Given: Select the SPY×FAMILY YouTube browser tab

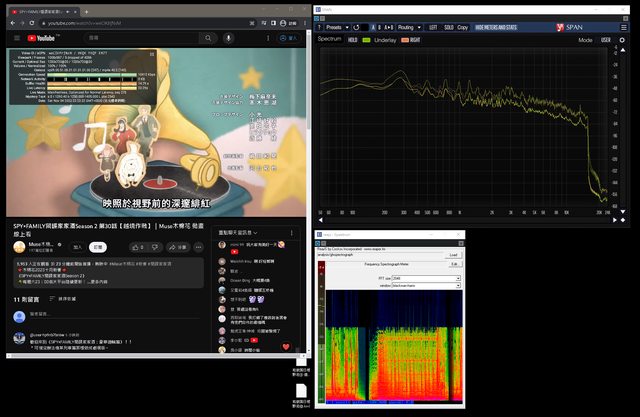Looking at the screenshot, I should coord(44,12).
